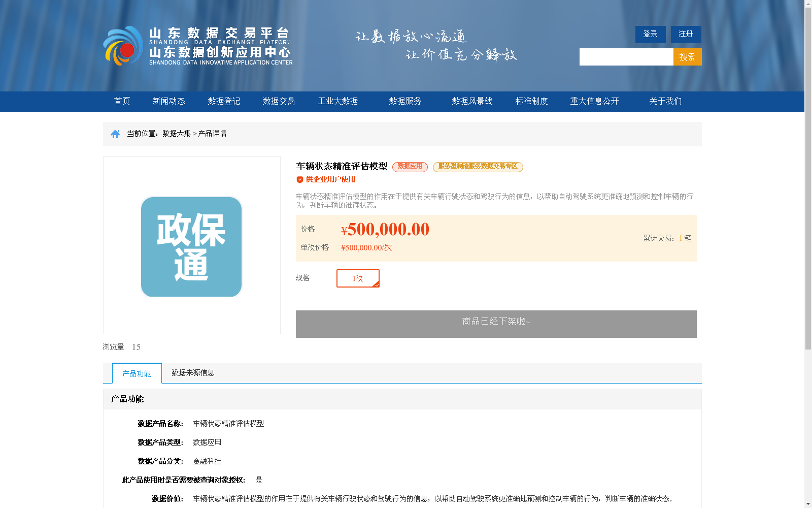812x508 pixels.
Task: Click the 金融科技 category value
Action: click(207, 461)
